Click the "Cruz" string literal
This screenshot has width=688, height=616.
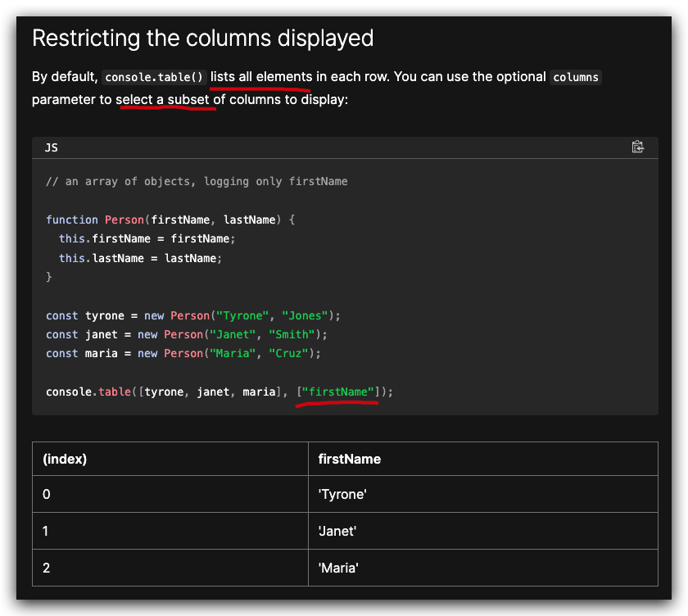click(288, 353)
